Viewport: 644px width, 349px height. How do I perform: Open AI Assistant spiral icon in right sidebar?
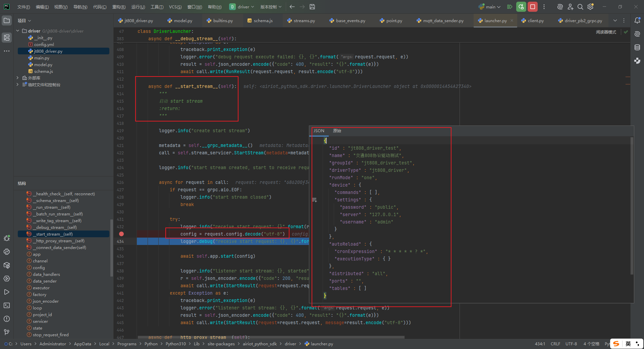[x=637, y=34]
